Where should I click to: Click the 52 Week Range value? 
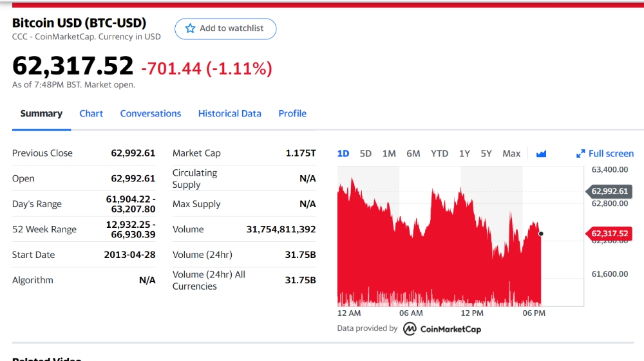coord(131,229)
